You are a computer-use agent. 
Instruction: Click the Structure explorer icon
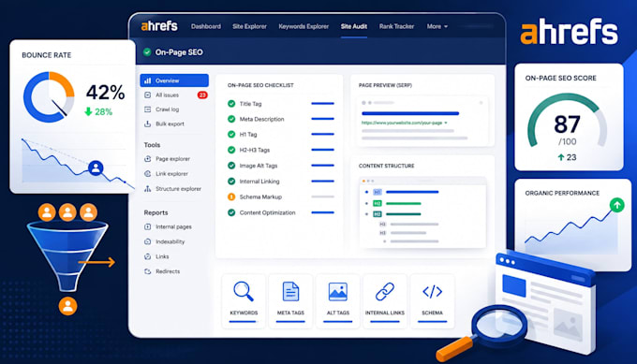click(148, 189)
